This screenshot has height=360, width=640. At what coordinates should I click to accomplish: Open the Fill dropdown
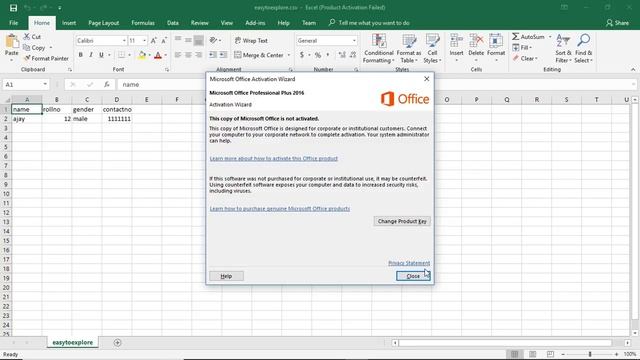tap(522, 48)
